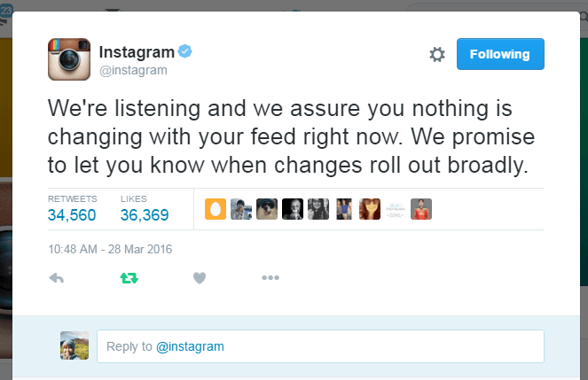
Task: Click the Instagram camera profile avatar
Action: 69,59
